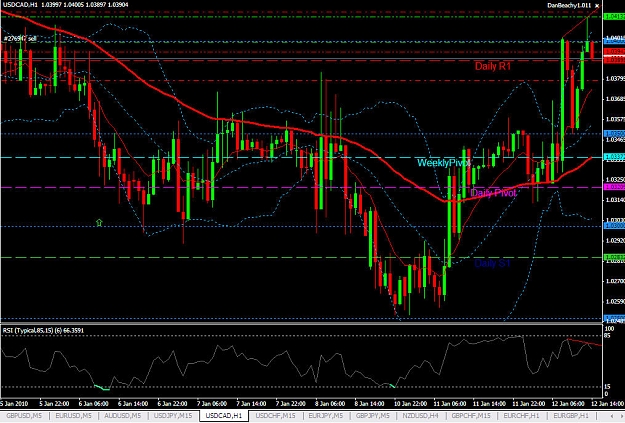Switch to the GBPCHF,M15 chart tab
625x423 pixels.
pyautogui.click(x=471, y=415)
